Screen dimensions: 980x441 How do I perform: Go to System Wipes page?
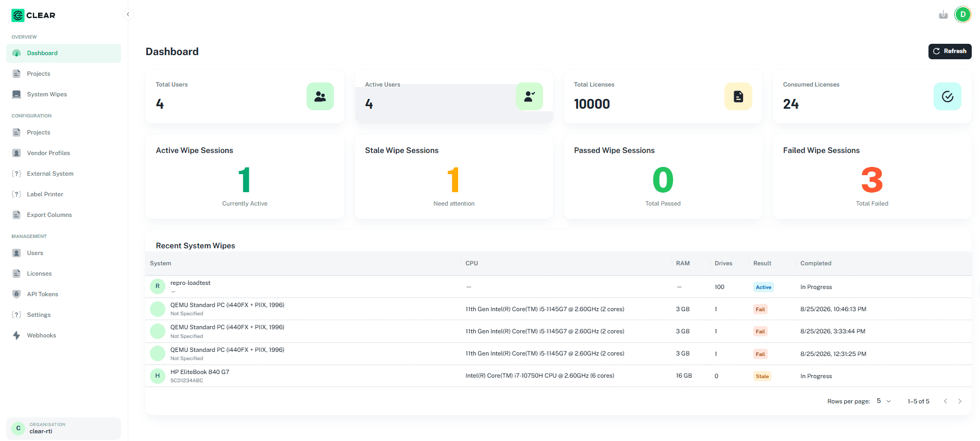pyautogui.click(x=63, y=94)
